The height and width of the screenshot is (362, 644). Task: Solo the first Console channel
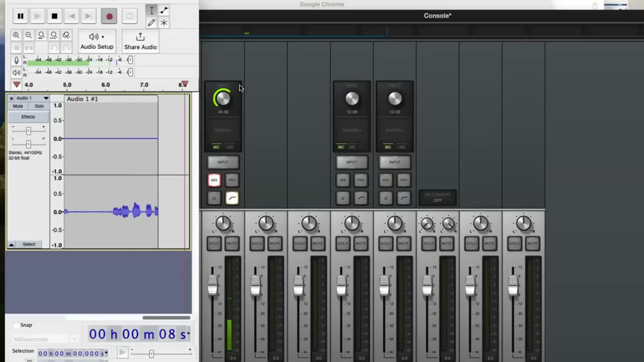(x=214, y=243)
